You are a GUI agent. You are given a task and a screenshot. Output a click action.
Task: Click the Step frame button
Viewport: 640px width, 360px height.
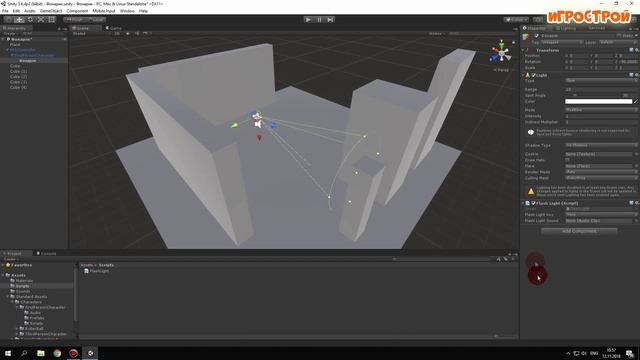[330, 19]
